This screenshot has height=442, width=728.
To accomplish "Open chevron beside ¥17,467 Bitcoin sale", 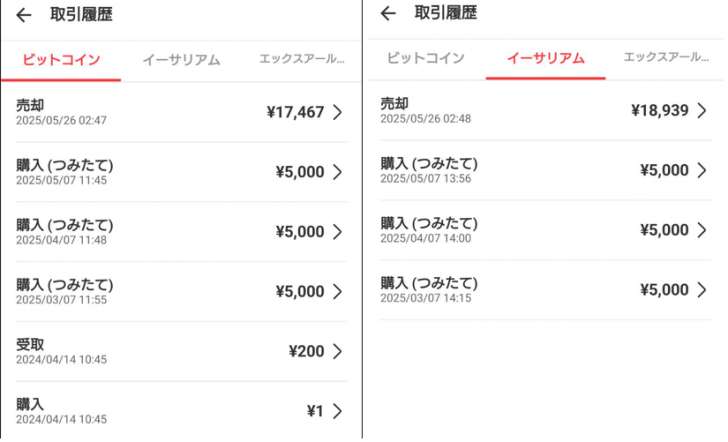I will tap(338, 112).
